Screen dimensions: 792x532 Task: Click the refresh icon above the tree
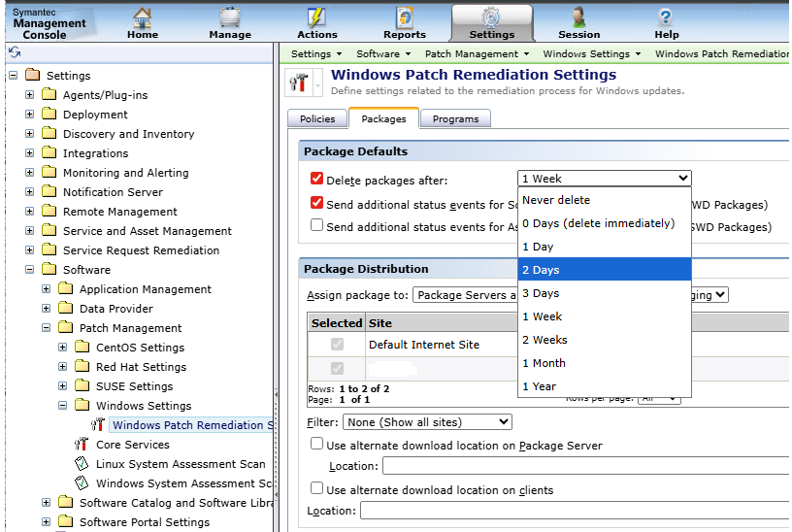click(15, 52)
